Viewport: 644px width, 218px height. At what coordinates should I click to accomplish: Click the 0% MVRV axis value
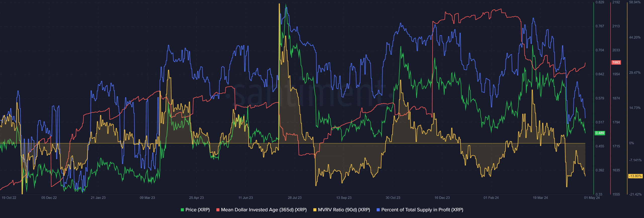[x=631, y=143]
